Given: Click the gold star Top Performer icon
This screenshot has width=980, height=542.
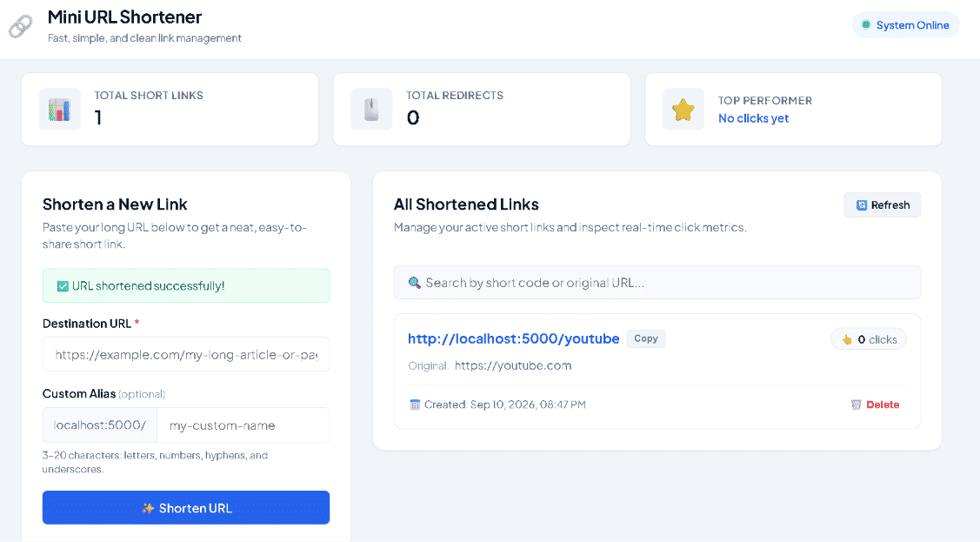Looking at the screenshot, I should (x=683, y=110).
